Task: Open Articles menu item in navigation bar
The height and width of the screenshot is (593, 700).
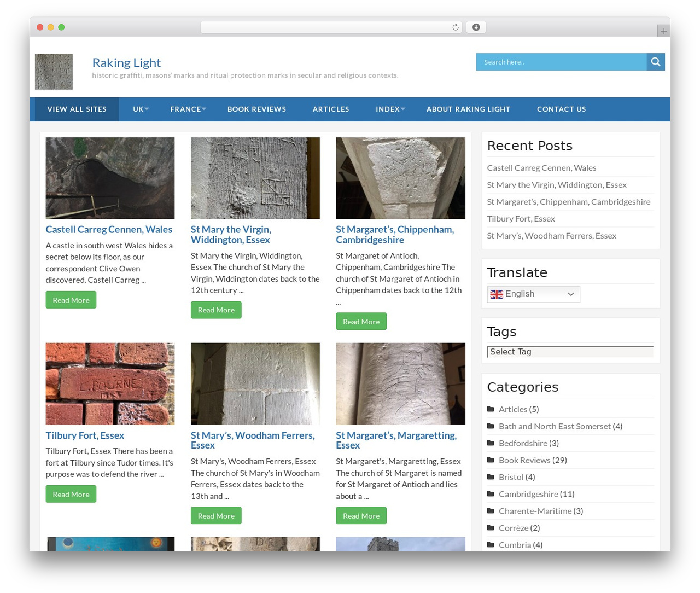Action: click(x=331, y=109)
